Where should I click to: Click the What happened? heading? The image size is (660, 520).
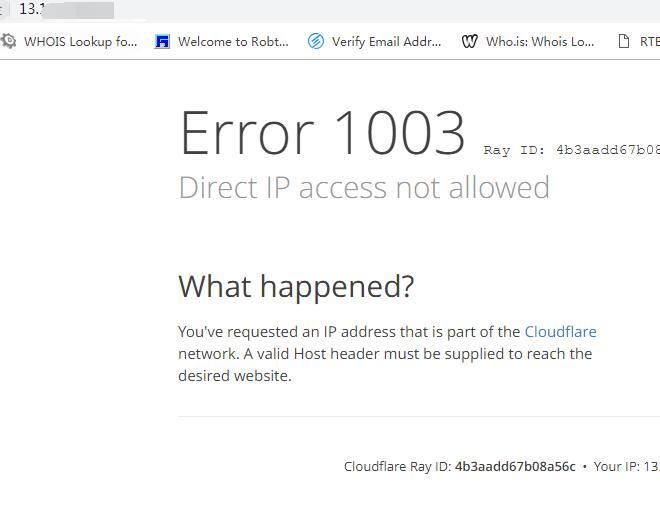point(296,286)
